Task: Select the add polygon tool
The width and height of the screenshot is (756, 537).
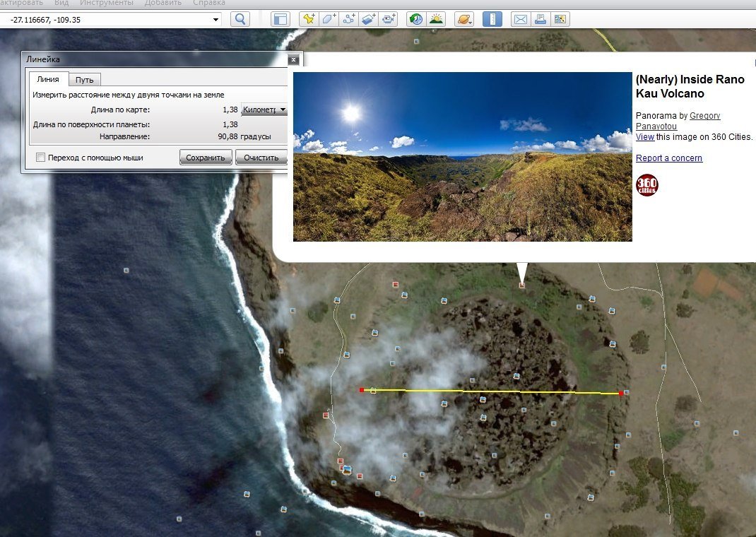Action: [x=329, y=19]
